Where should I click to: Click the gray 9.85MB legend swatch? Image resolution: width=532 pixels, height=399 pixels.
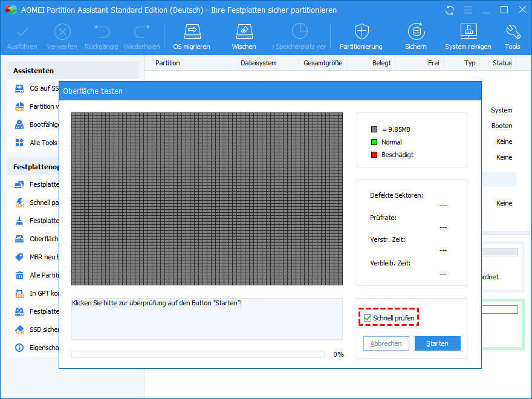point(374,129)
